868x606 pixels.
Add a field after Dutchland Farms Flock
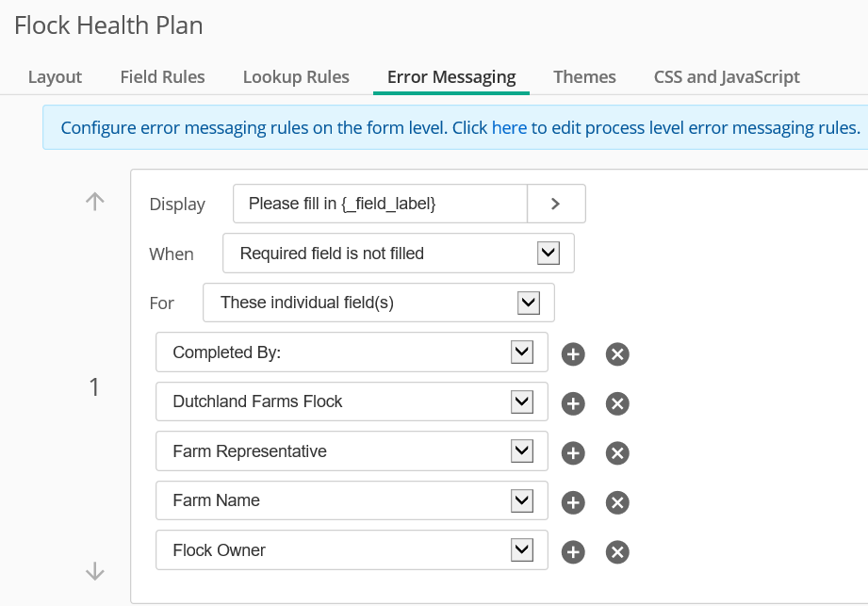pyautogui.click(x=573, y=403)
